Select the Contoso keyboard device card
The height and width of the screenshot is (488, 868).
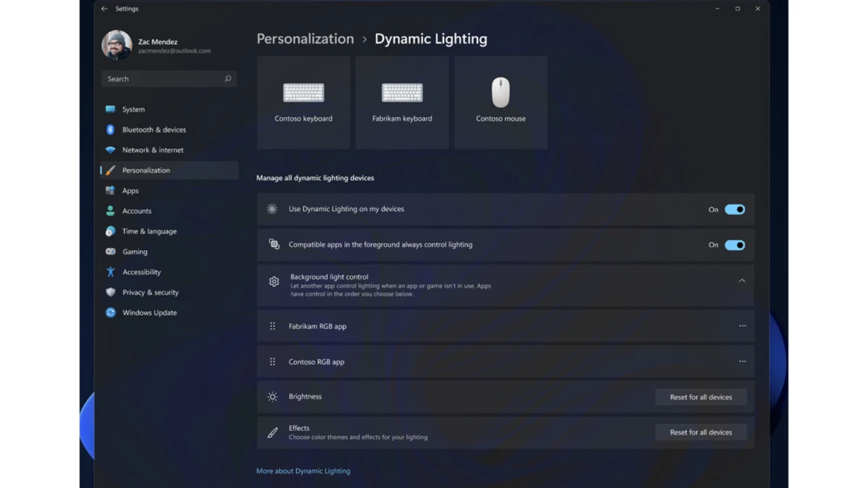[x=303, y=103]
